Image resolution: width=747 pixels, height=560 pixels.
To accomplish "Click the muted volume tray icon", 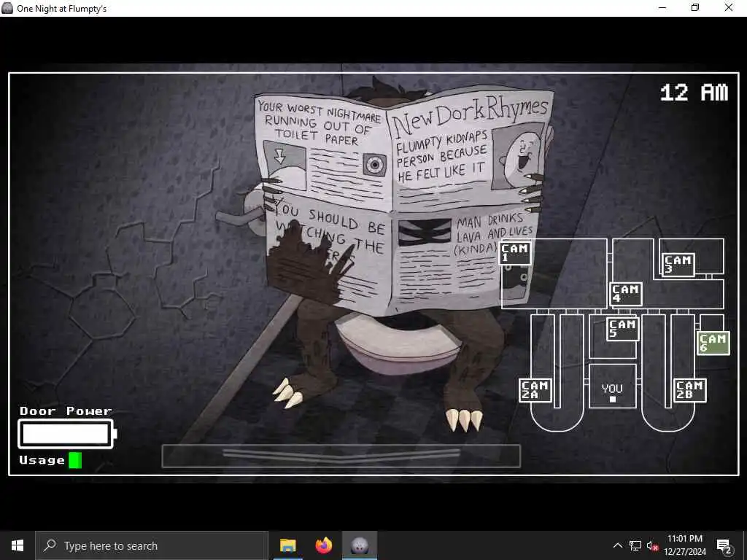I will pos(652,545).
